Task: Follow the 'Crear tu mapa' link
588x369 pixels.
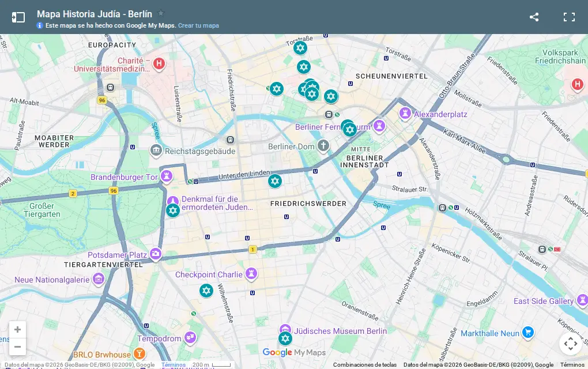Action: point(198,25)
